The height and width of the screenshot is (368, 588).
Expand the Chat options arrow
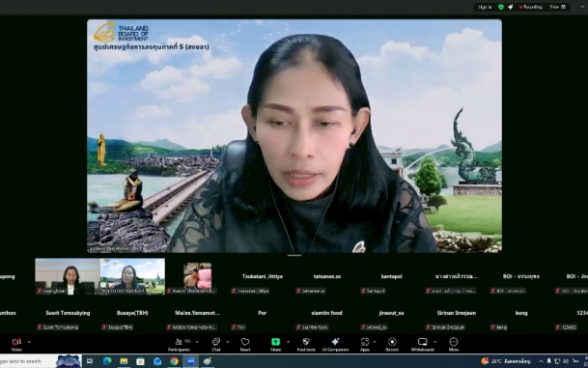(228, 342)
